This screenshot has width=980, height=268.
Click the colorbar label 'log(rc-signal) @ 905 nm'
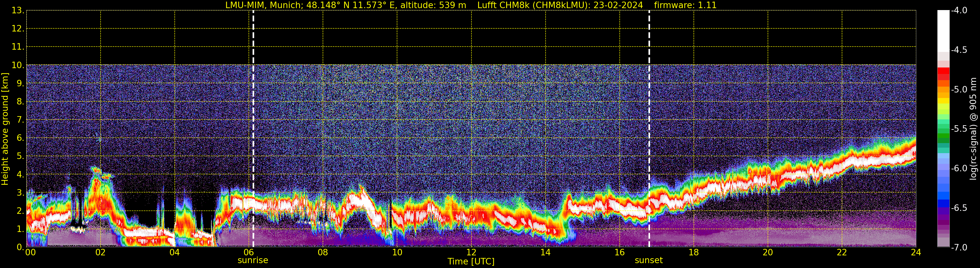[x=973, y=129]
